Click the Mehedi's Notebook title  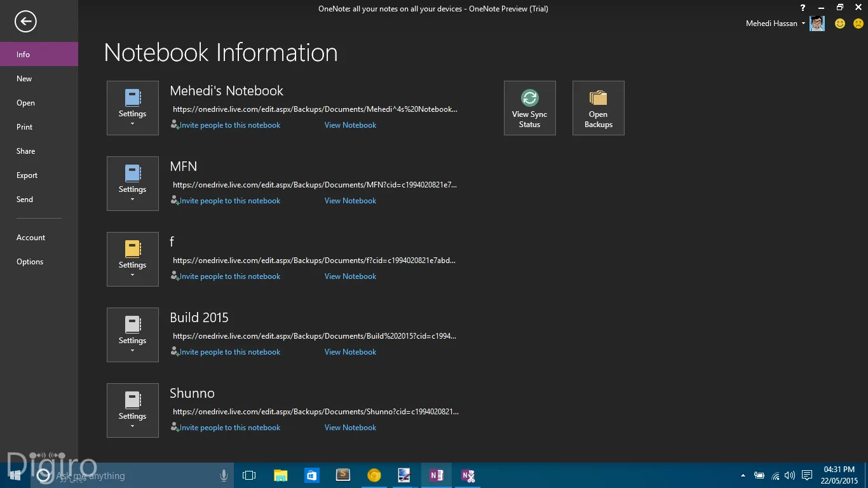point(226,91)
